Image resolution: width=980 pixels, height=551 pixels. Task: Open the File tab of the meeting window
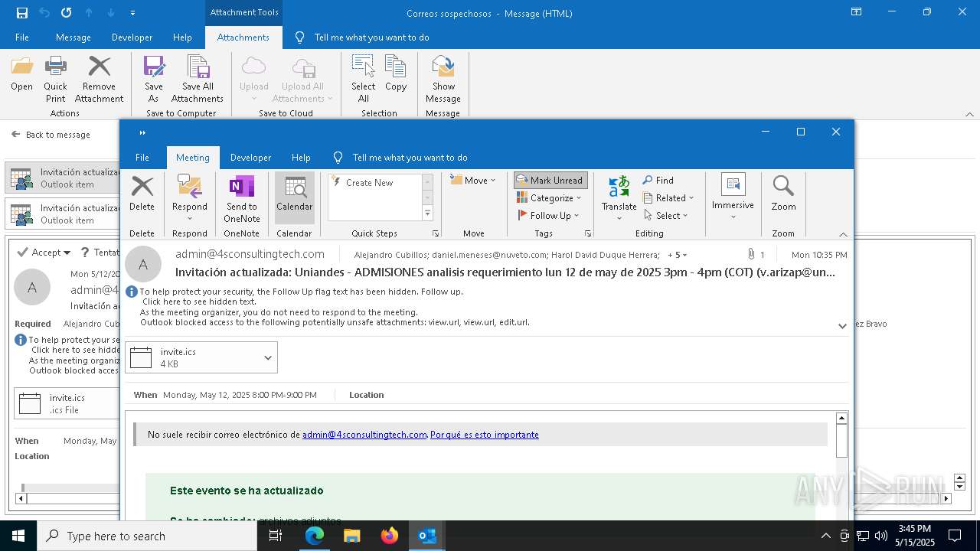click(x=142, y=158)
